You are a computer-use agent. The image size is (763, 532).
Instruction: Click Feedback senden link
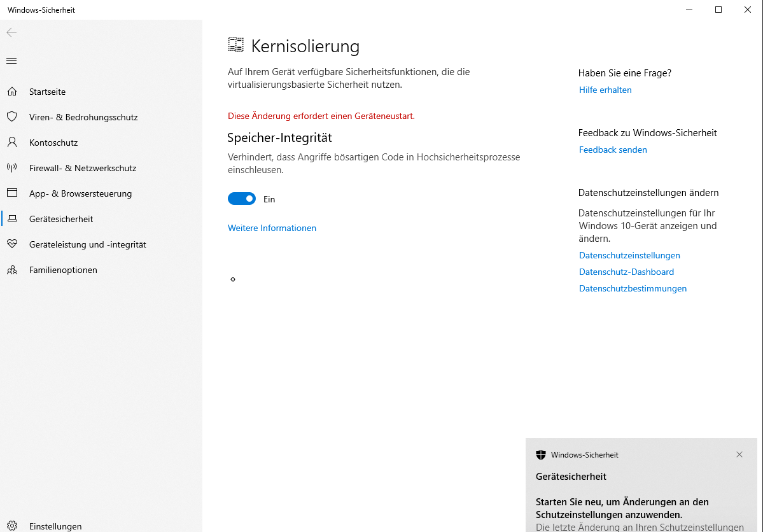click(x=613, y=150)
